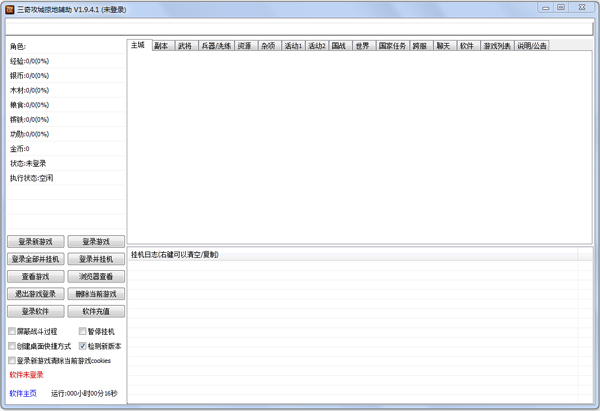Select the 杂项 tab
The width and height of the screenshot is (600, 411).
[x=269, y=46]
